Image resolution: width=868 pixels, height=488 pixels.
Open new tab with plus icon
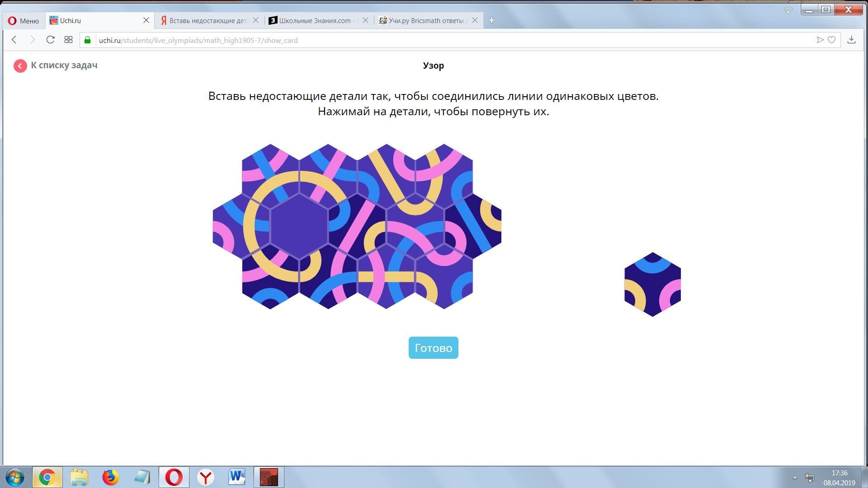(x=491, y=20)
